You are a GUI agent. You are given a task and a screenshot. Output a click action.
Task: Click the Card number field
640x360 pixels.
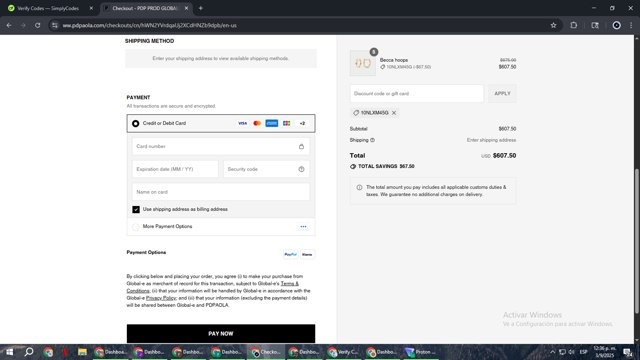pos(221,147)
